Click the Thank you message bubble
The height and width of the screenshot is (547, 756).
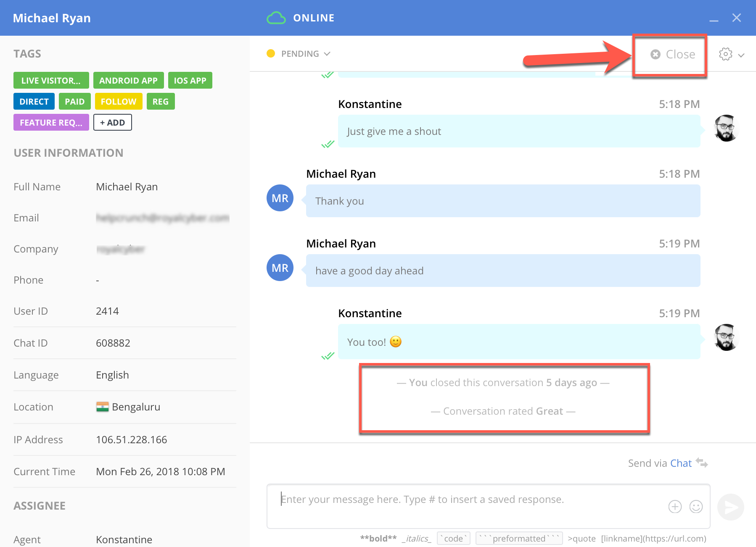tap(503, 201)
